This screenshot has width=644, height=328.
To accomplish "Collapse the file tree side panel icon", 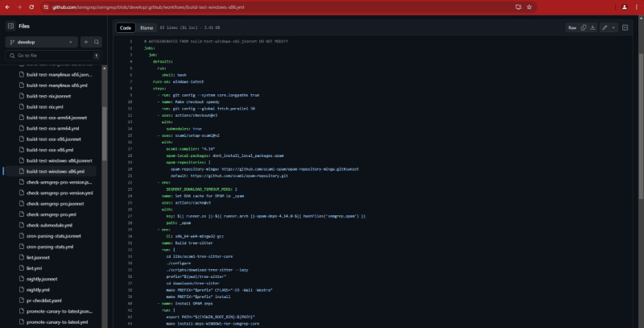I will coord(10,26).
